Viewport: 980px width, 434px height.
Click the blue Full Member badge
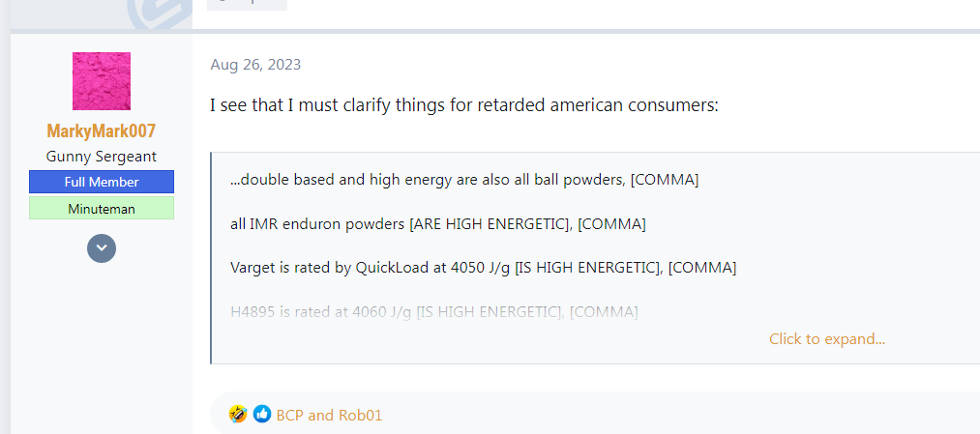(102, 182)
